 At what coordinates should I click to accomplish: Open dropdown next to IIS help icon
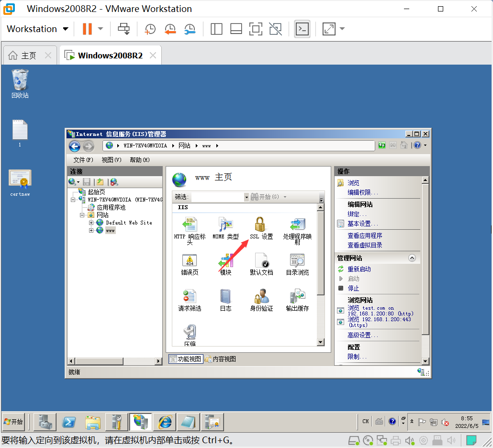coord(426,145)
